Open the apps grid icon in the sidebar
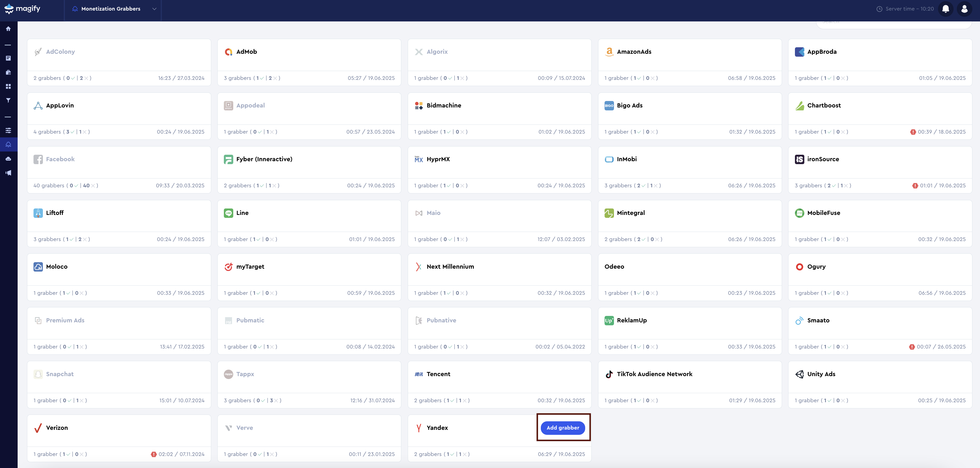This screenshot has height=468, width=980. click(8, 86)
